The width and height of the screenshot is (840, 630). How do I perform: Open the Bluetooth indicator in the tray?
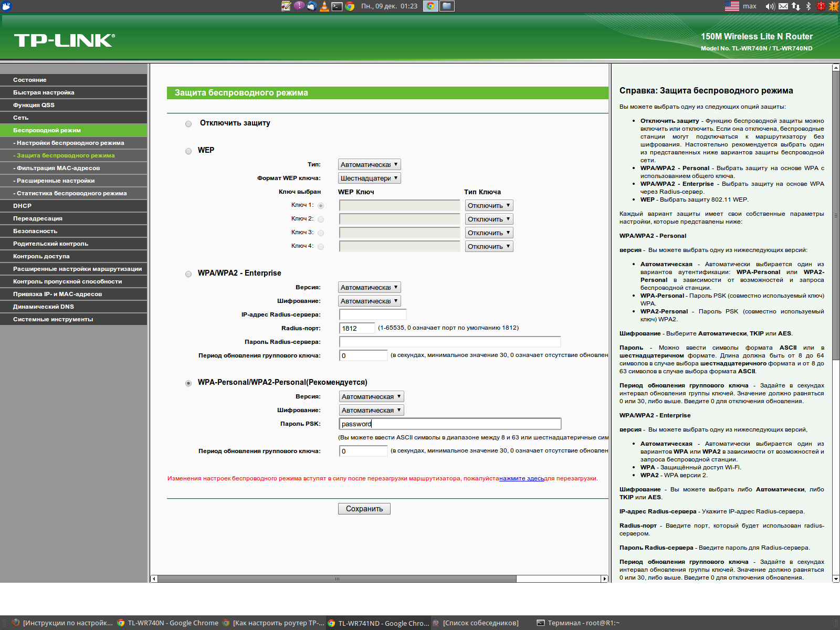pos(808,6)
